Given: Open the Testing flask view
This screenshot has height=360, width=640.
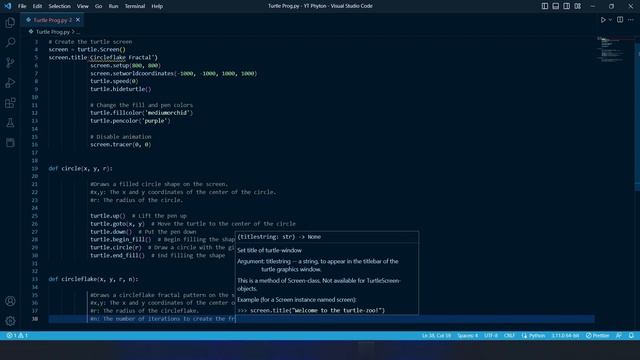Looking at the screenshot, I should tap(10, 122).
